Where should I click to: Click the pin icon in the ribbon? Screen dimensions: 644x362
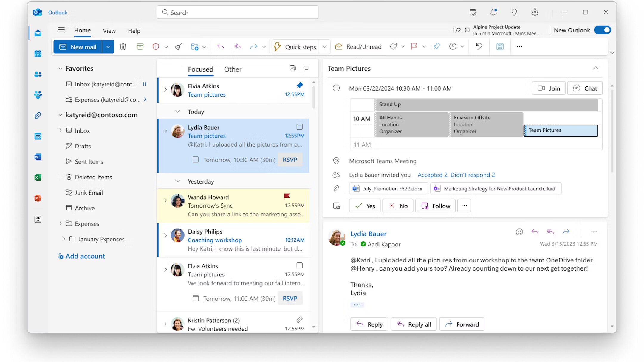[436, 46]
